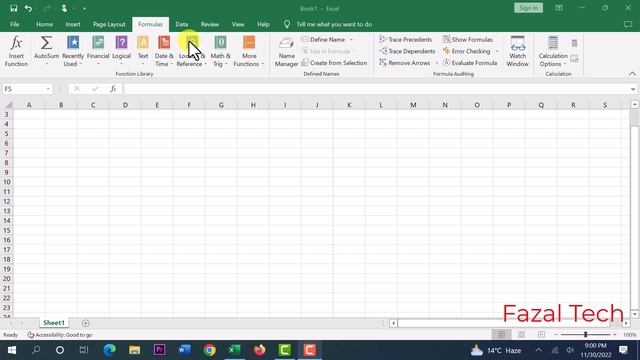The width and height of the screenshot is (640, 360).
Task: Click Create from Selection
Action: coord(334,63)
